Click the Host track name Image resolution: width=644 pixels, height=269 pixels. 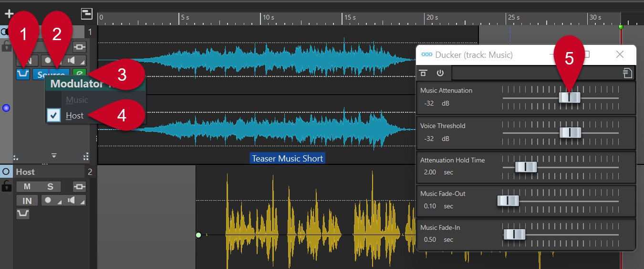tap(25, 172)
